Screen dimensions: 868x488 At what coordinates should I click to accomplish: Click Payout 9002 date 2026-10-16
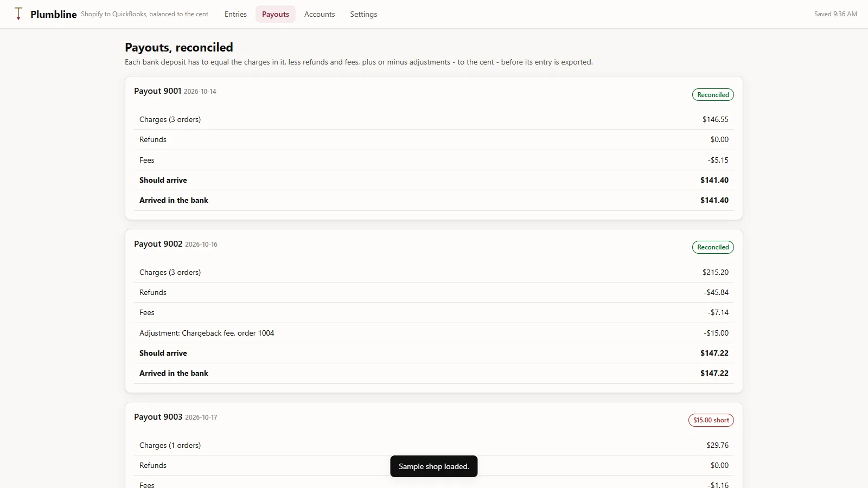[x=201, y=245]
